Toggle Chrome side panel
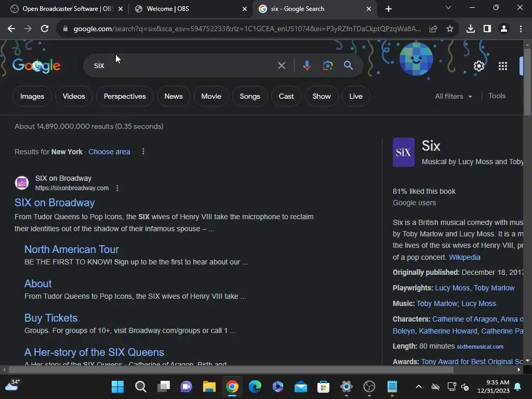The width and height of the screenshot is (532, 399). [487, 29]
